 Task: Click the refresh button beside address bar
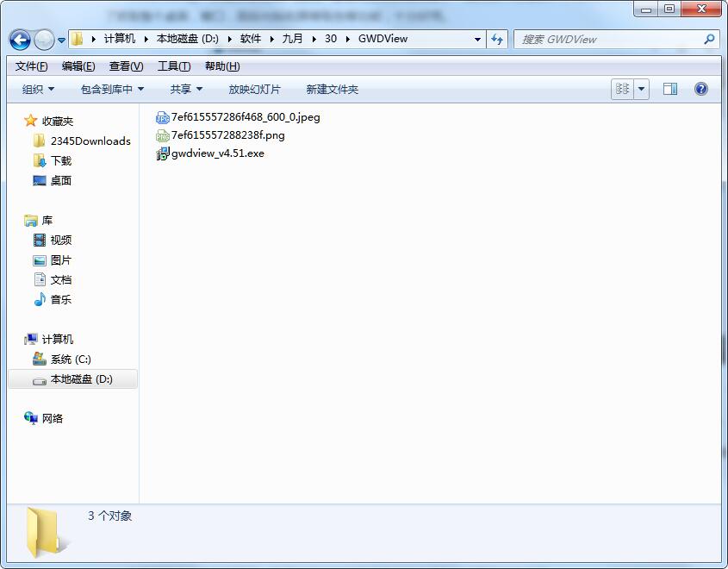point(497,39)
